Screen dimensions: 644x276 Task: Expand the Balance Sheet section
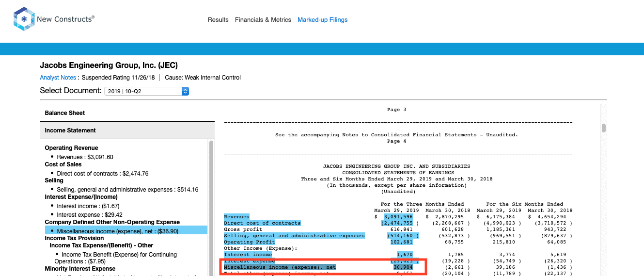click(127, 113)
